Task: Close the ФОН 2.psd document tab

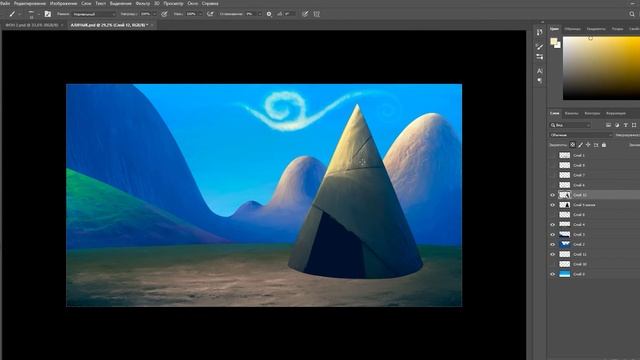Action: (x=62, y=25)
